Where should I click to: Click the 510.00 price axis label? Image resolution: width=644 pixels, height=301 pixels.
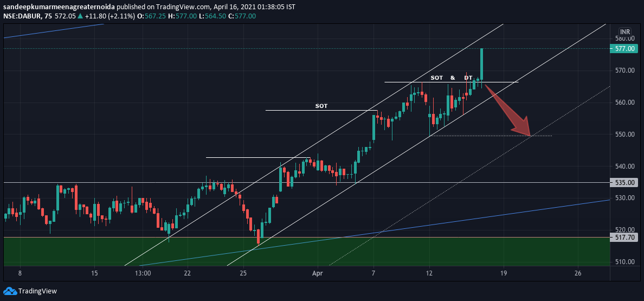pyautogui.click(x=624, y=261)
